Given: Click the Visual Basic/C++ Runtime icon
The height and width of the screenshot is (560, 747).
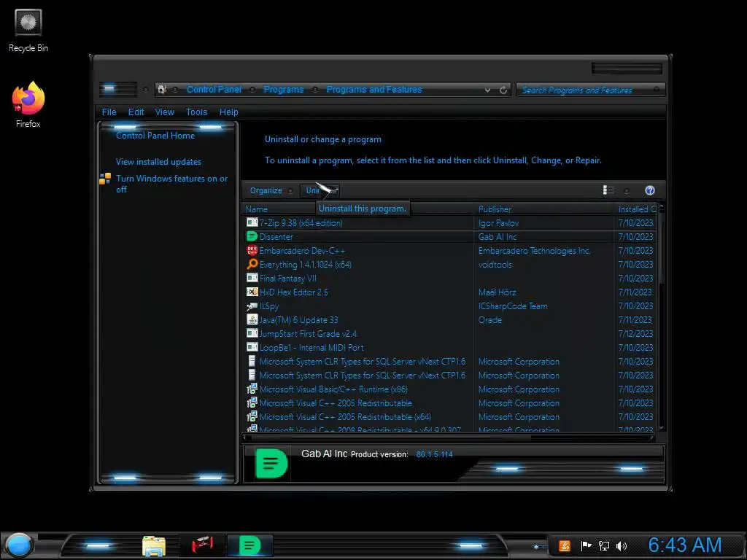Looking at the screenshot, I should (x=252, y=389).
